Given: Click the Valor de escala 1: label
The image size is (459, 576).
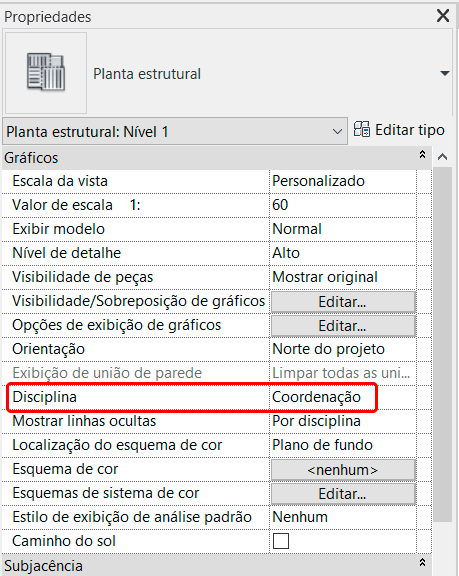Looking at the screenshot, I should click(76, 205).
